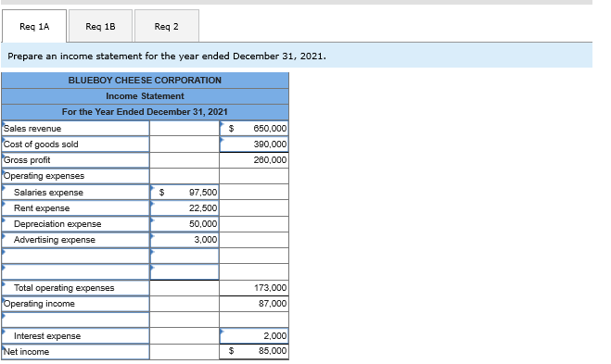Click the For the Year Ended December 31, 2021 header

point(145,112)
